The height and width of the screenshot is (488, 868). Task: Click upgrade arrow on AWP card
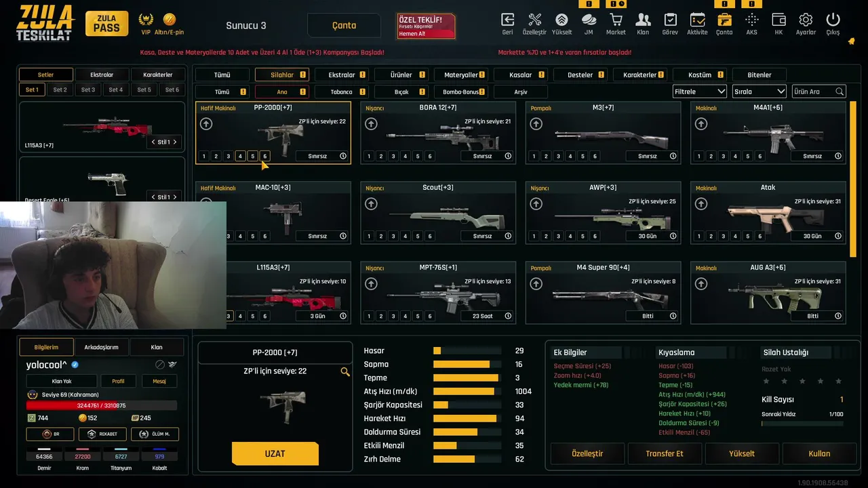tap(536, 203)
